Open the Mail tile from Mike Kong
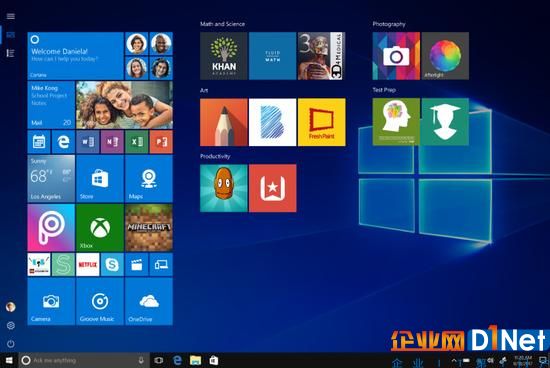 (x=51, y=105)
